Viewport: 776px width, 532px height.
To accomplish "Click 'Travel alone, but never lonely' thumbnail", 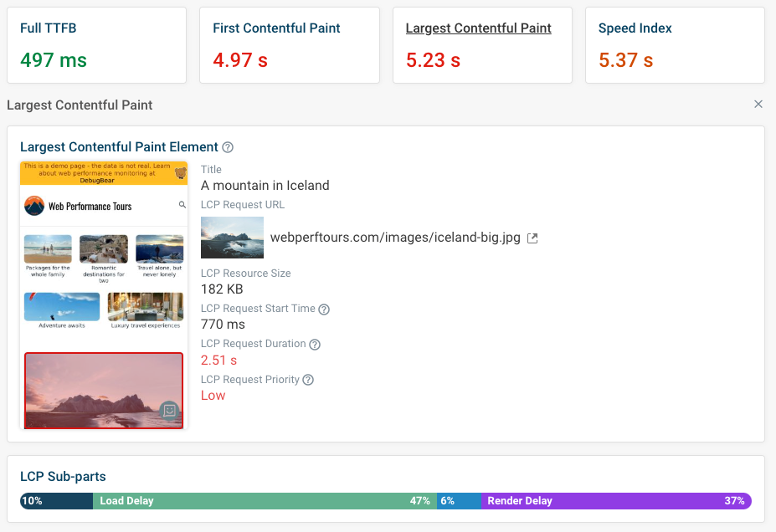I will coord(159,249).
